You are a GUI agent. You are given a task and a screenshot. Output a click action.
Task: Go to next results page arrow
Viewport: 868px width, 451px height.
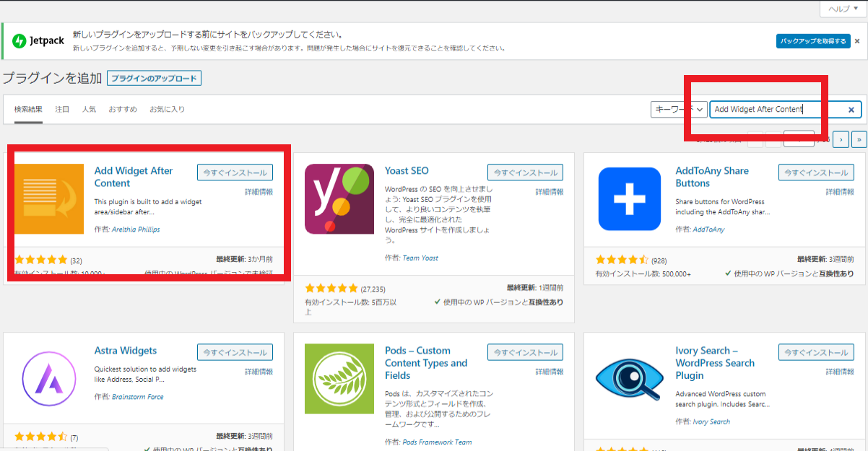841,139
